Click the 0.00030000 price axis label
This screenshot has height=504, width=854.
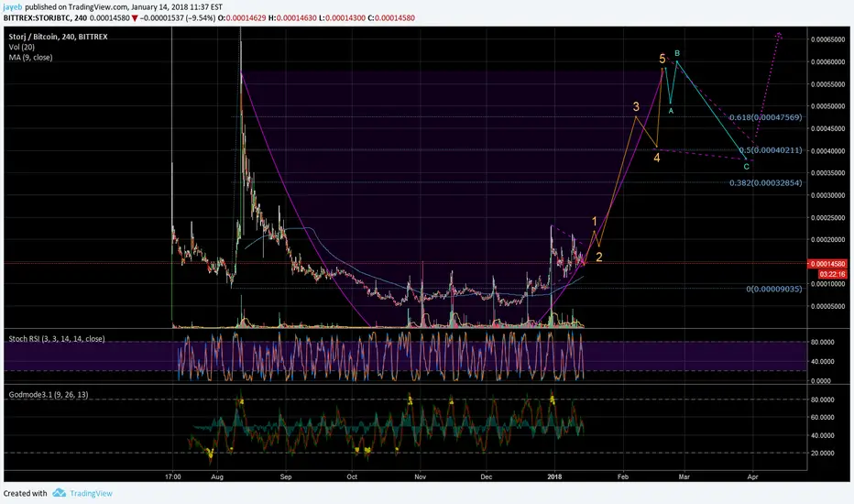827,195
